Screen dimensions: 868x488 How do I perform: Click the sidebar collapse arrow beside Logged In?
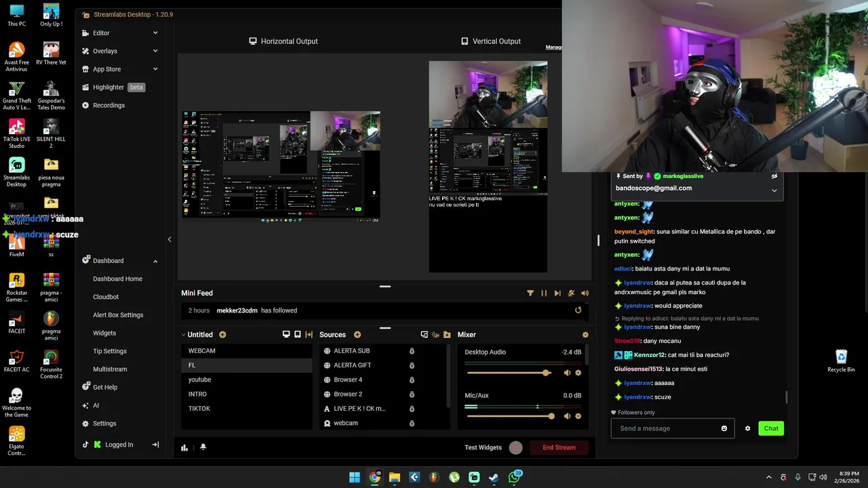pyautogui.click(x=155, y=445)
